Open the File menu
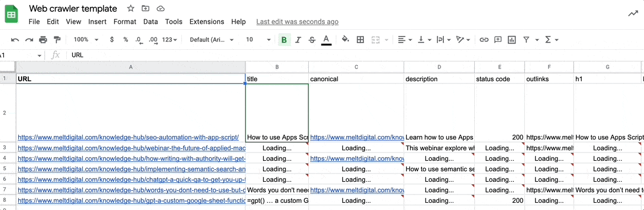The width and height of the screenshot is (644, 210). [x=34, y=22]
